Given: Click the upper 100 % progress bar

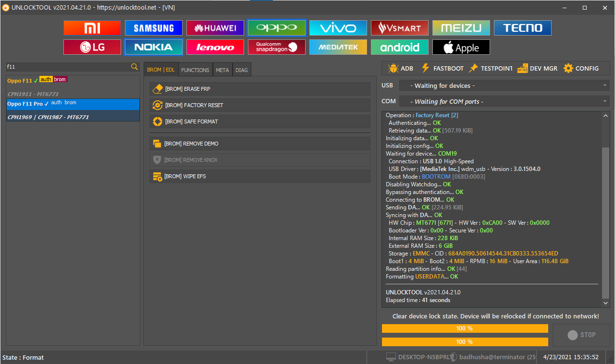Looking at the screenshot, I should (465, 328).
